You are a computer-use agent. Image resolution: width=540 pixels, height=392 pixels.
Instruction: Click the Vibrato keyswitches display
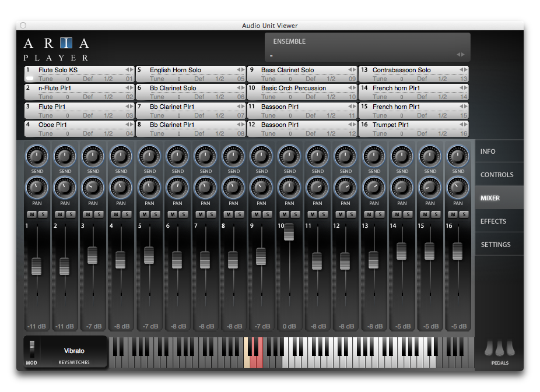[73, 351]
